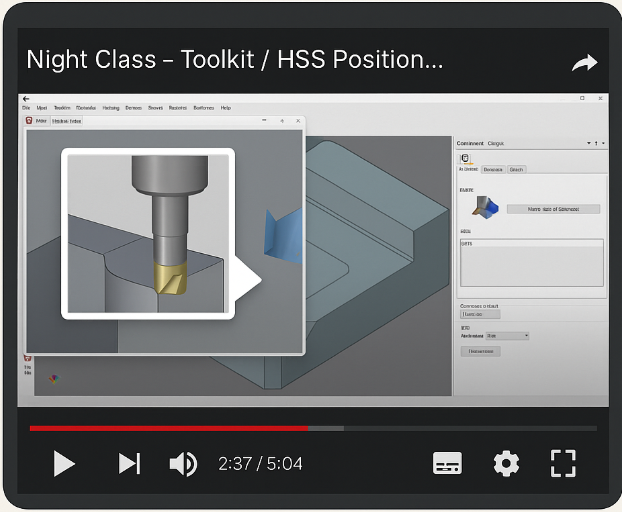Select second tab in right panel
Image resolution: width=622 pixels, height=512 pixels.
(x=493, y=169)
